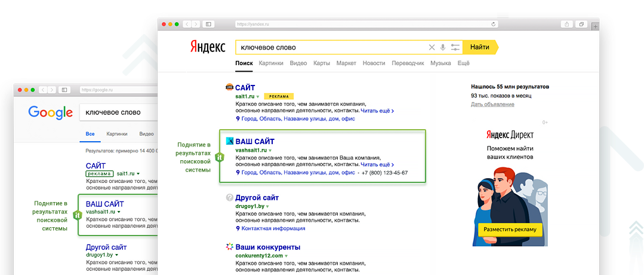Click the reload icon in Yandex address bar

[494, 24]
